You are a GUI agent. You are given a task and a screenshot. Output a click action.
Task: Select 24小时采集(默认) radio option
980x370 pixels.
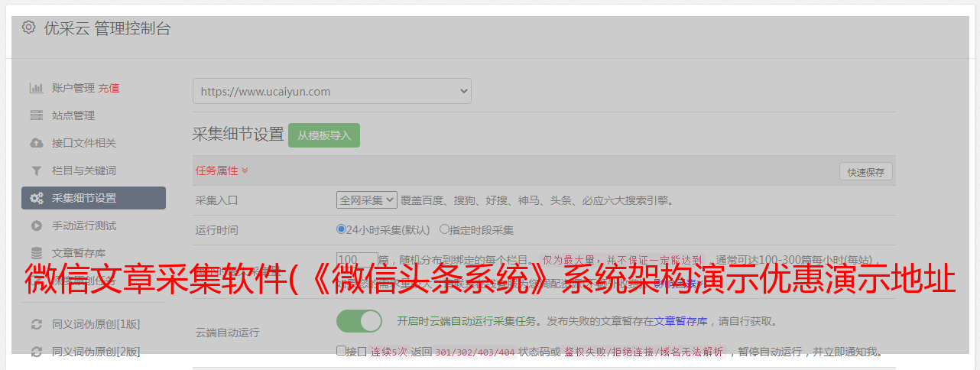coord(341,229)
